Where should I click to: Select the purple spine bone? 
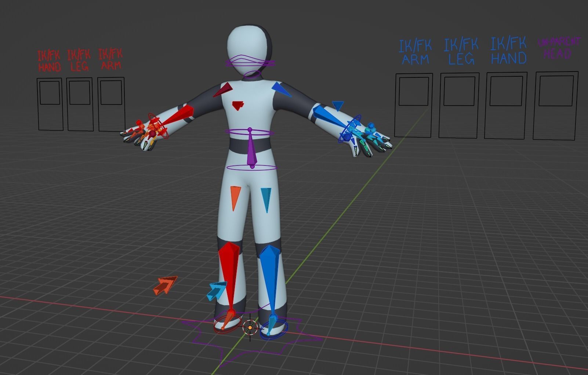click(251, 148)
